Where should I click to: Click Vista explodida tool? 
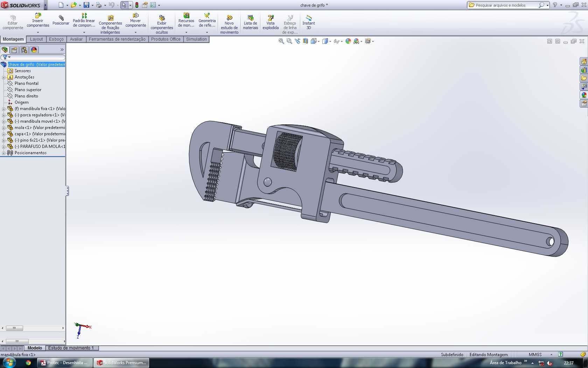tap(271, 22)
